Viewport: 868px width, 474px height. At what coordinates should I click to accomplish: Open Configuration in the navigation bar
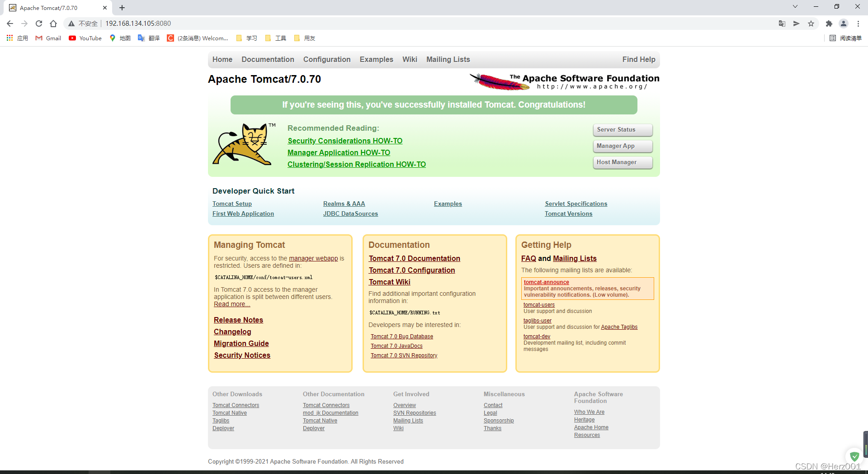[x=327, y=59]
